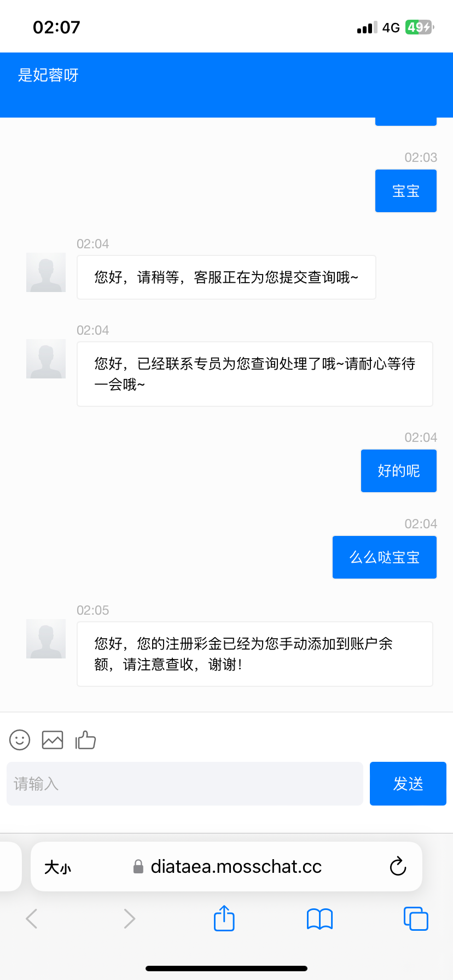Show all Safari tabs

point(416,918)
